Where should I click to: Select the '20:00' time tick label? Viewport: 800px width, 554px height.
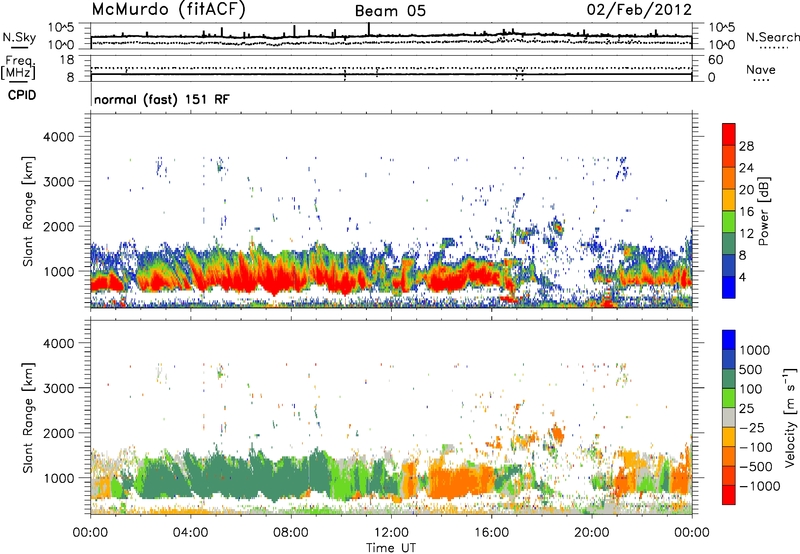tap(591, 533)
